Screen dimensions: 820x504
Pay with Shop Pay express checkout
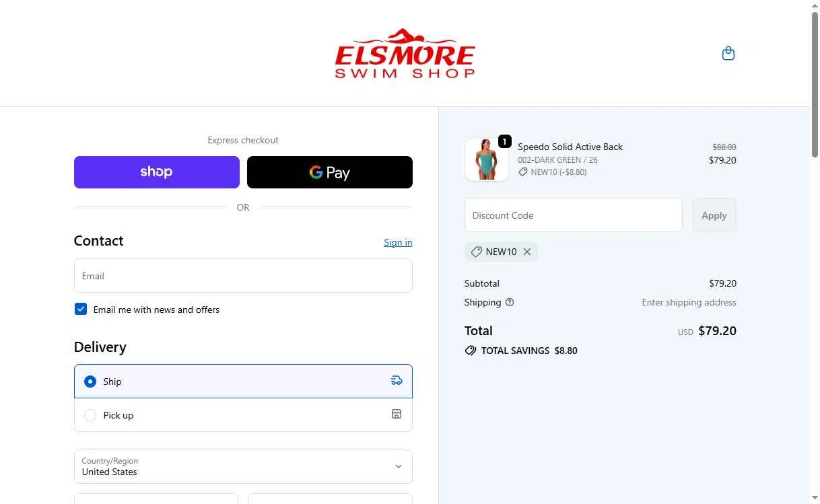157,172
